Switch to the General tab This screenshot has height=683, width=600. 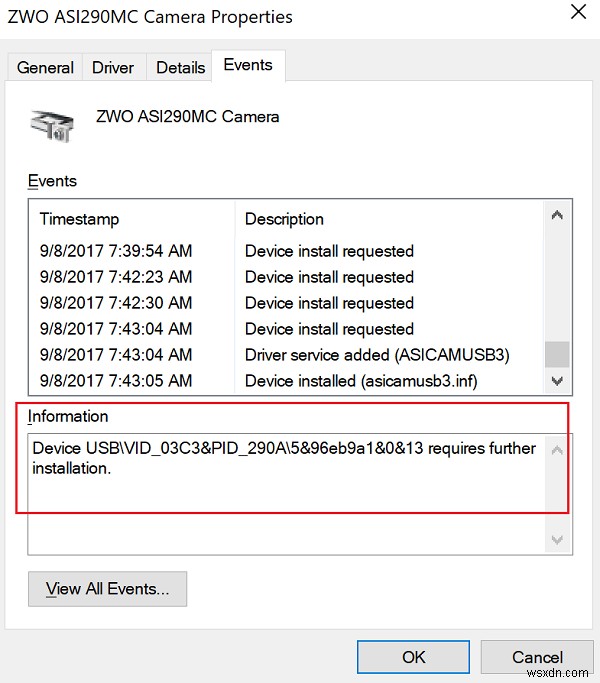click(x=45, y=68)
